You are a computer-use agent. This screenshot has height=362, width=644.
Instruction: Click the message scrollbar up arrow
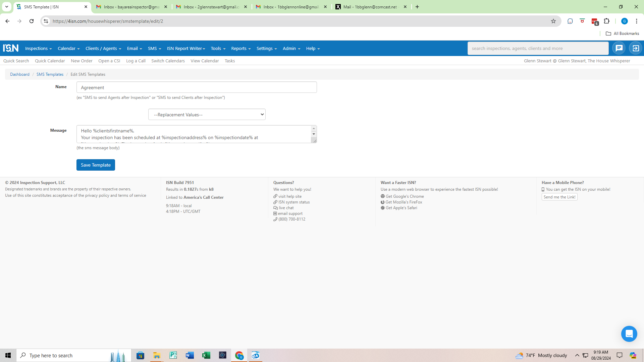(x=314, y=129)
